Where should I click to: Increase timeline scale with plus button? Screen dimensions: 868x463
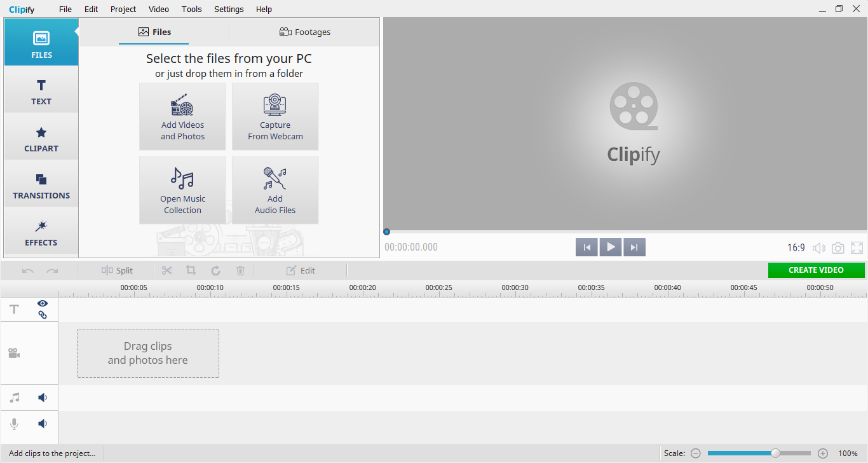[823, 453]
